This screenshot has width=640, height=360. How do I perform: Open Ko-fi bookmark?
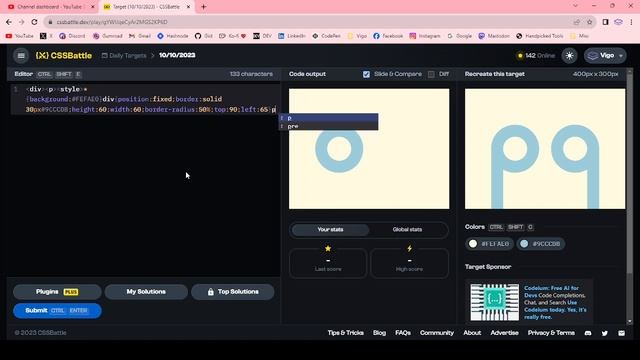(233, 36)
